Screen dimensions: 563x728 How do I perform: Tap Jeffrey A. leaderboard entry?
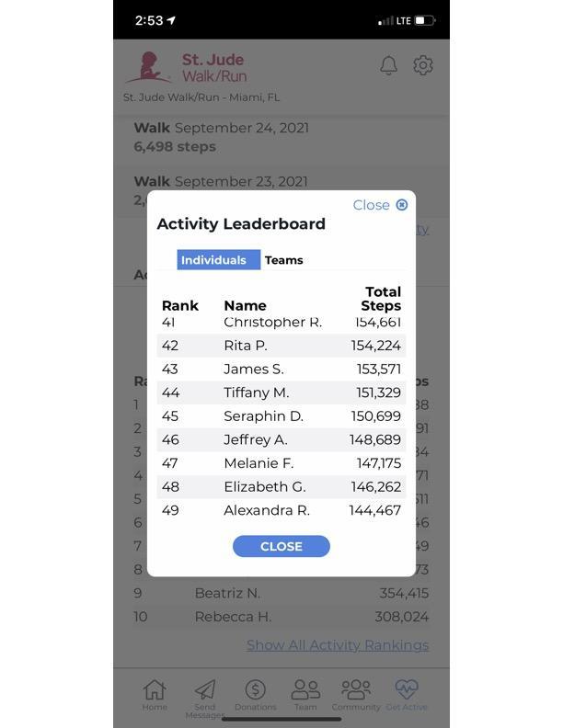pos(281,439)
